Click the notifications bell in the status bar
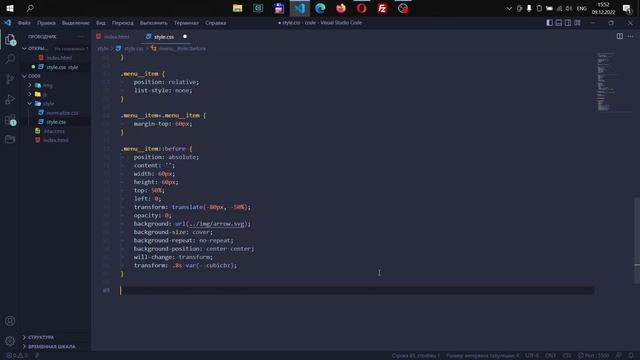 pyautogui.click(x=631, y=356)
